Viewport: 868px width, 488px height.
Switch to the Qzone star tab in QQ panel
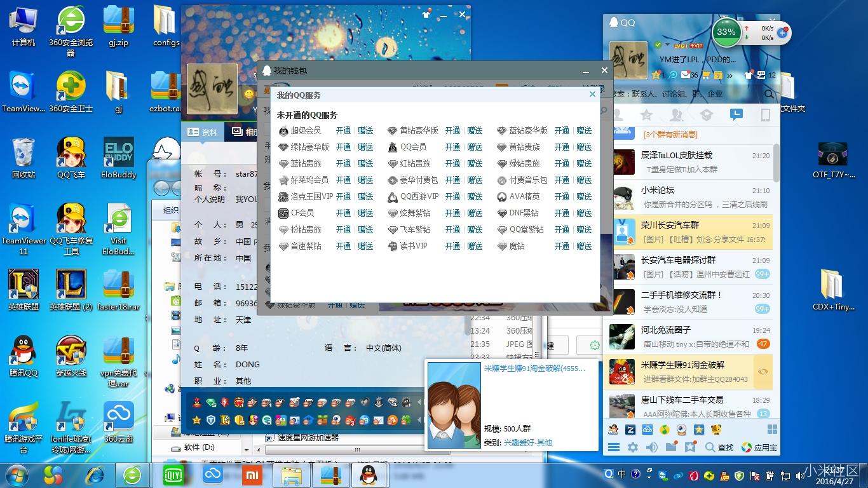pos(646,115)
